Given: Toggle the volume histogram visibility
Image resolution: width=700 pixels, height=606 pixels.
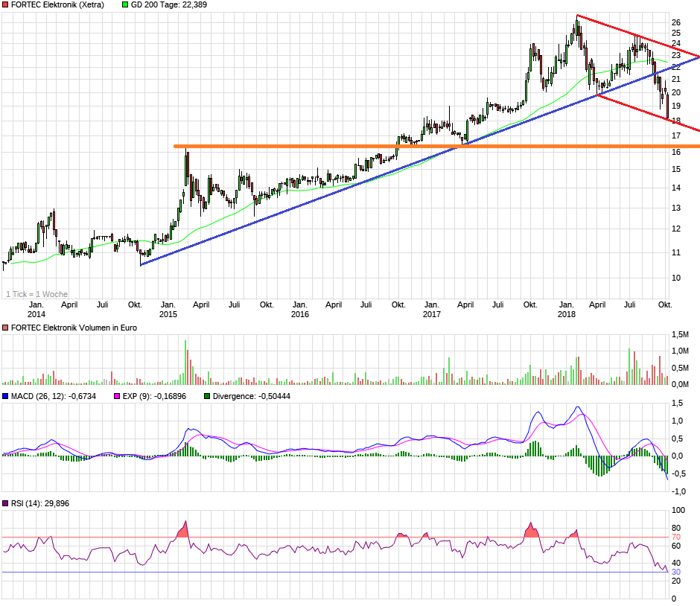Looking at the screenshot, I should [6, 326].
